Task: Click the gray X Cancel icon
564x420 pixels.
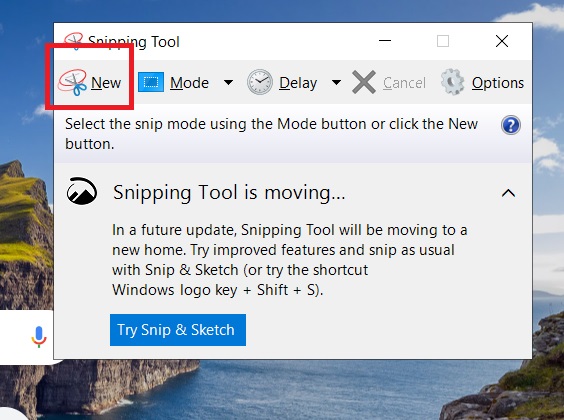Action: click(x=364, y=82)
